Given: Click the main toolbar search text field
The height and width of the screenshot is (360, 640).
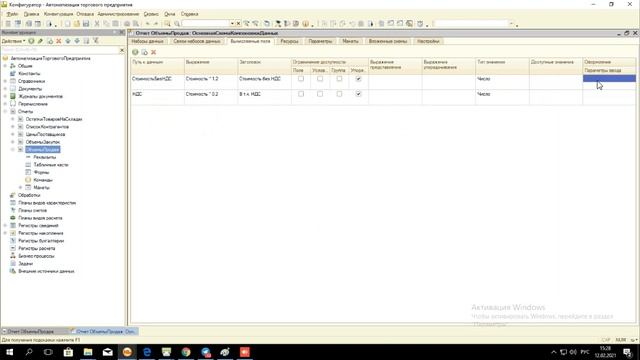Looking at the screenshot, I should coord(205,24).
